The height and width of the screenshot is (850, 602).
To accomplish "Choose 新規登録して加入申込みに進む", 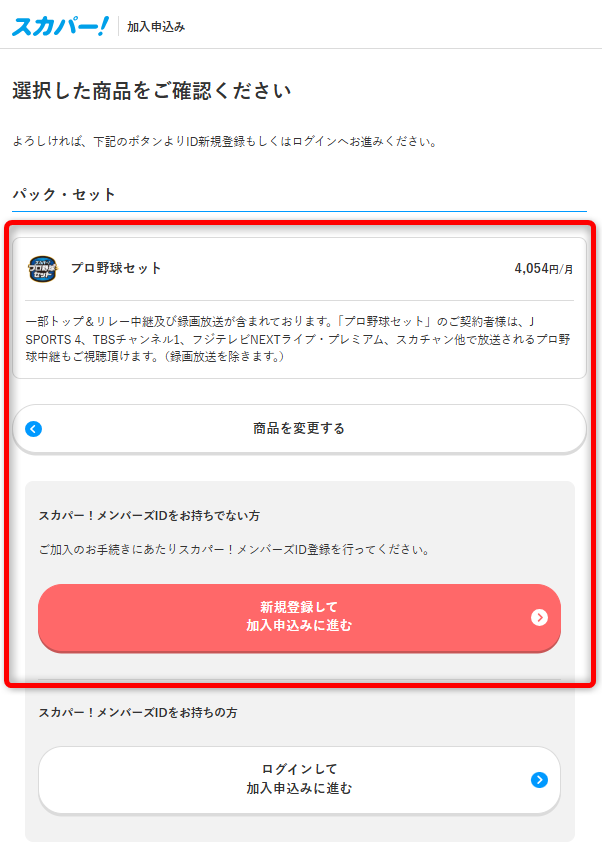I will pyautogui.click(x=299, y=617).
